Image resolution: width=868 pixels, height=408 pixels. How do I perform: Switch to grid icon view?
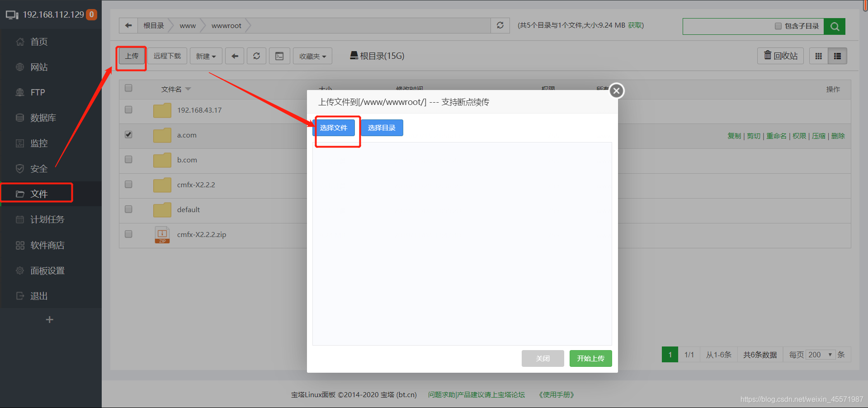pos(818,56)
